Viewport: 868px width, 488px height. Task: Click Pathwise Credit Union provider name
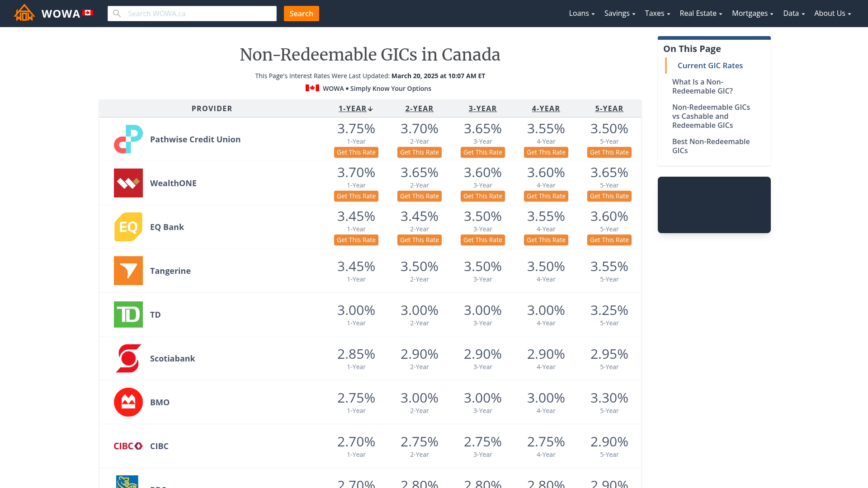195,139
